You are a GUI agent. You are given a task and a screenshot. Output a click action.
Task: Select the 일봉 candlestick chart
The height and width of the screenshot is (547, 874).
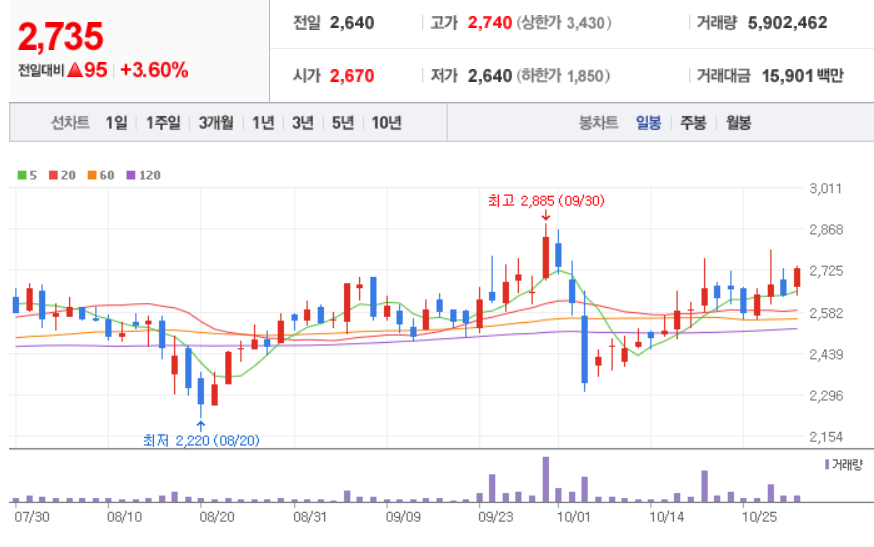(648, 122)
